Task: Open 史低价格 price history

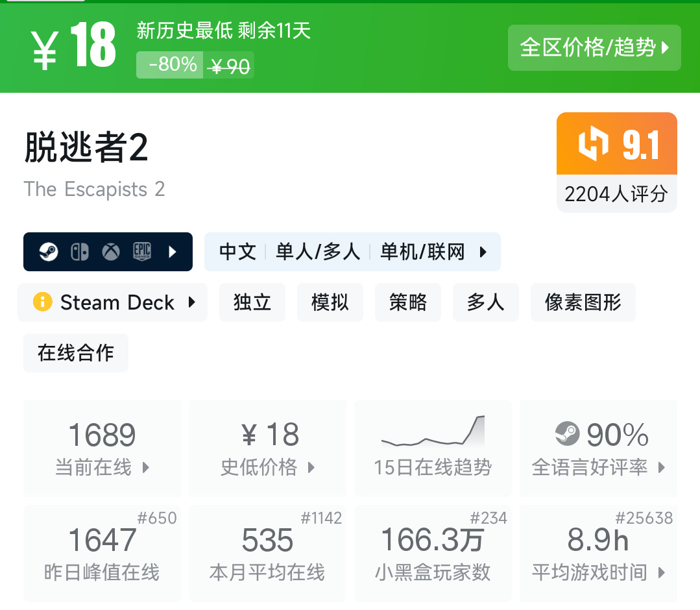Action: tap(267, 448)
